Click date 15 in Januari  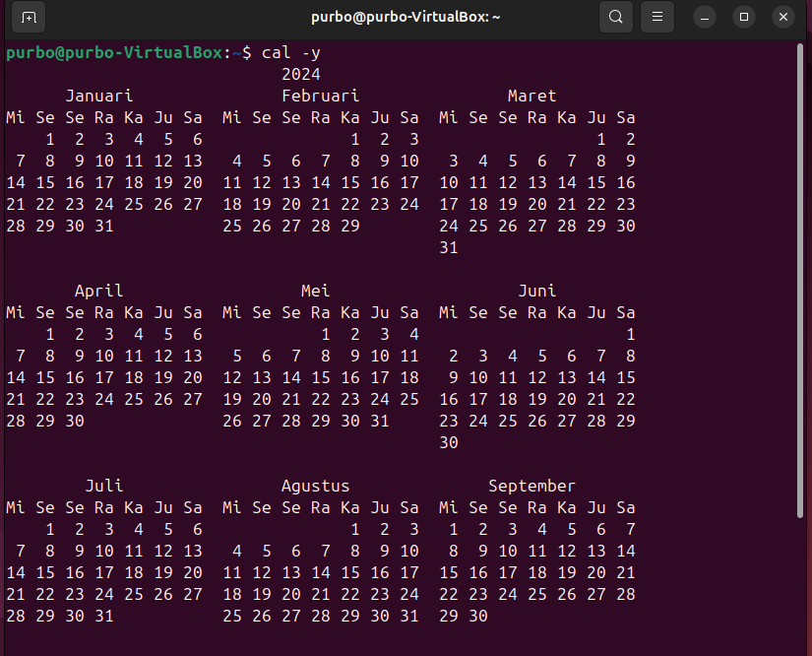click(45, 182)
